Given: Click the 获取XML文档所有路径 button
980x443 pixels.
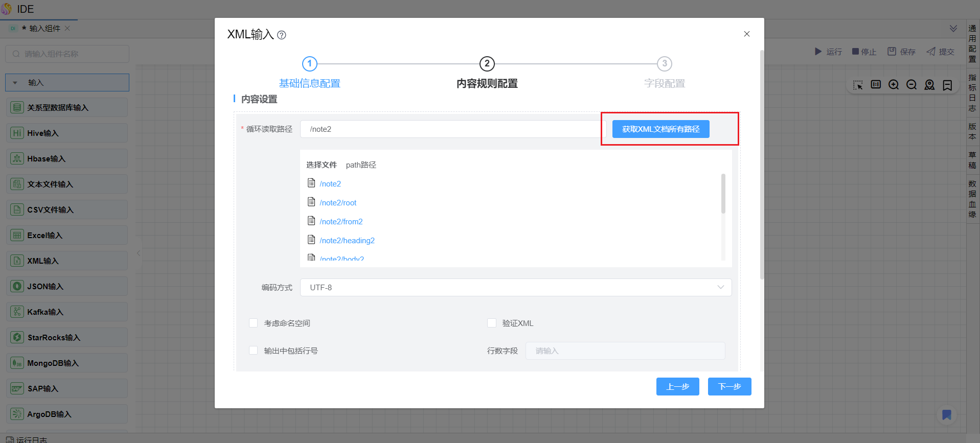Looking at the screenshot, I should 660,129.
